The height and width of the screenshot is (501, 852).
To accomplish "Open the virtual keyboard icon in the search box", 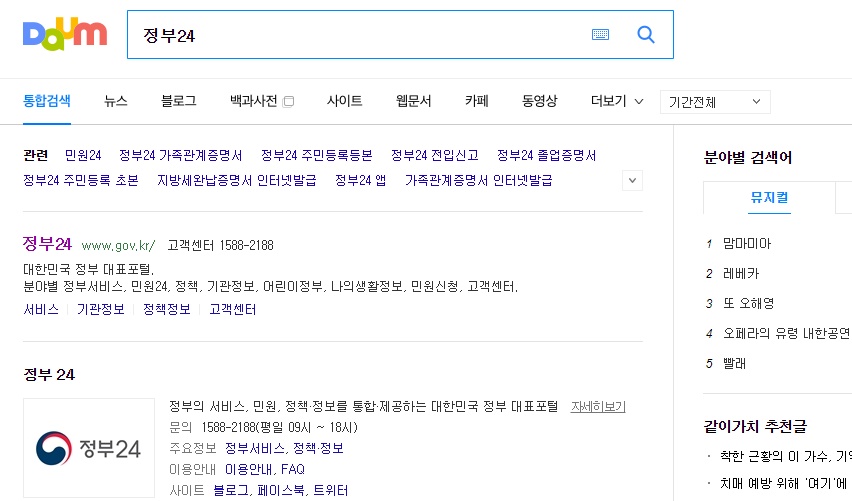I will (600, 35).
